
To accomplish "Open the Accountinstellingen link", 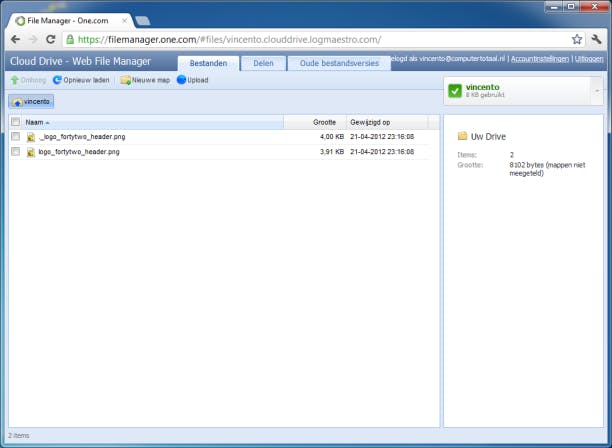I will click(x=540, y=59).
